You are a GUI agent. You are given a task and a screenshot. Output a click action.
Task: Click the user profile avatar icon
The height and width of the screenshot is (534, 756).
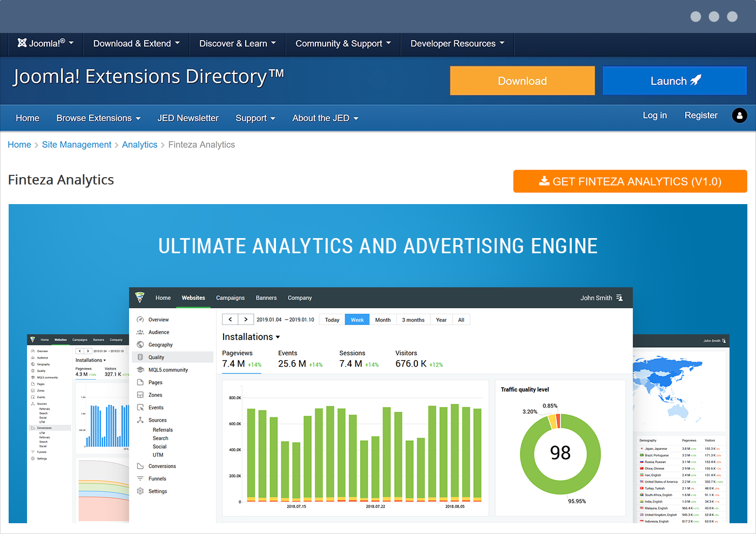coord(739,116)
